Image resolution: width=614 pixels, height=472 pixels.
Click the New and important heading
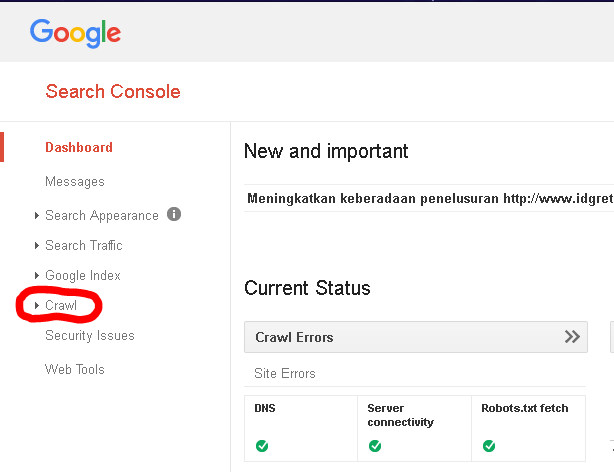[326, 151]
